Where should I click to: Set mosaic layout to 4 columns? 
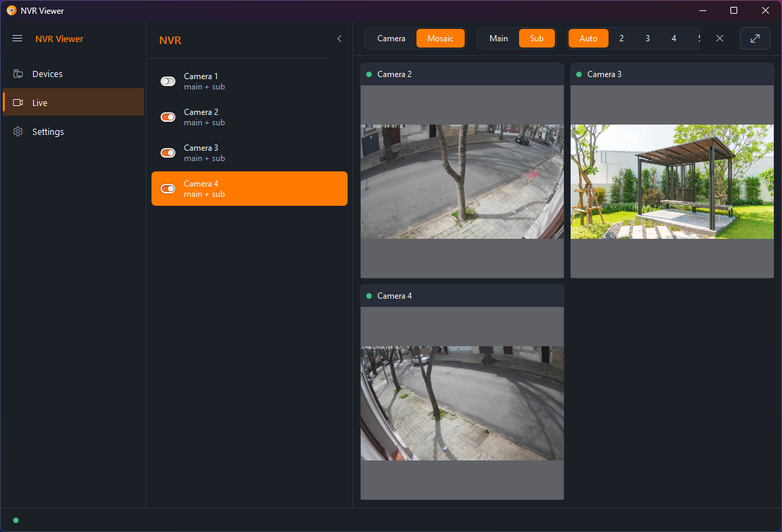[x=674, y=39]
